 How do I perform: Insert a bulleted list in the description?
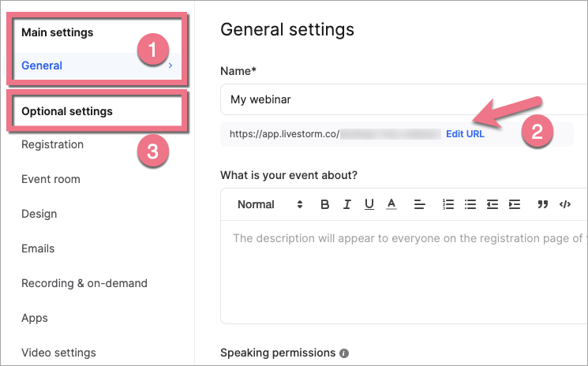click(470, 204)
